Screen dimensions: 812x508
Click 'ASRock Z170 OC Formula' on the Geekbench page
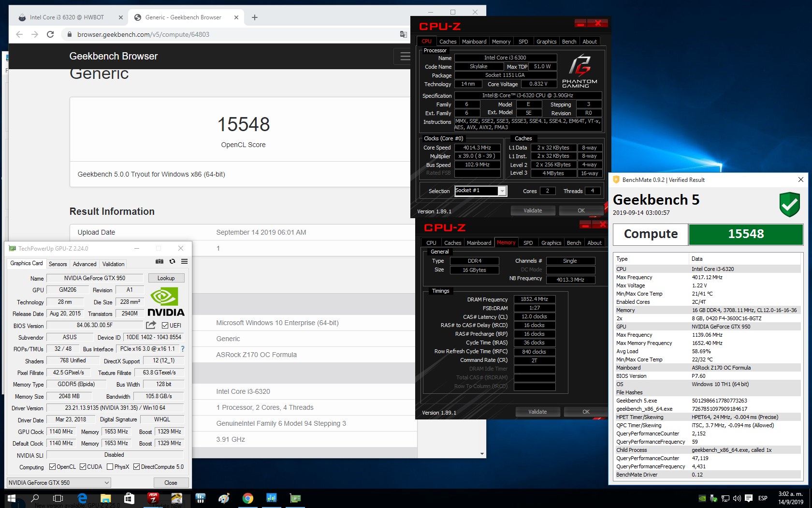(x=256, y=355)
